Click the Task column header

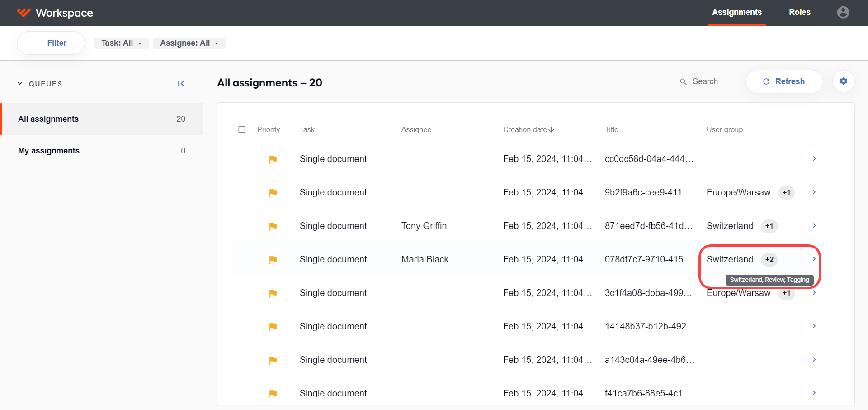pyautogui.click(x=307, y=129)
